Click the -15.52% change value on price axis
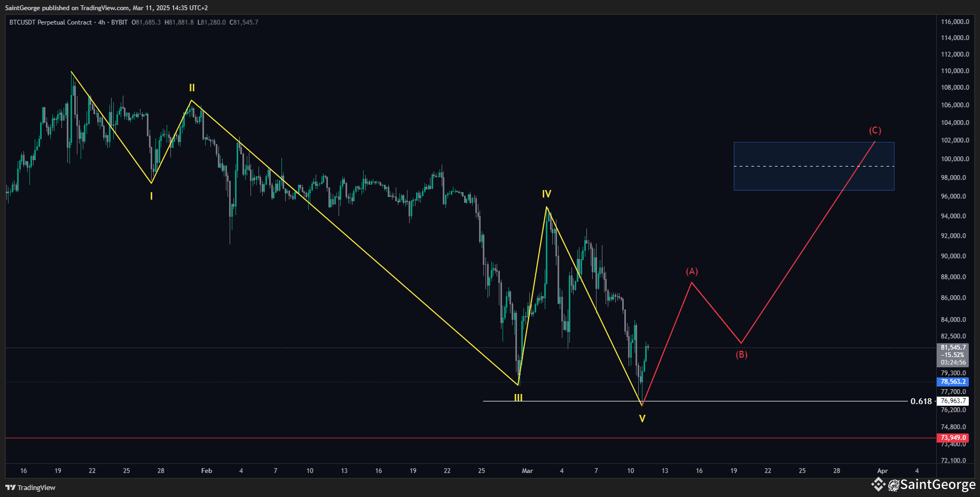This screenshot has height=497, width=980. 953,355
